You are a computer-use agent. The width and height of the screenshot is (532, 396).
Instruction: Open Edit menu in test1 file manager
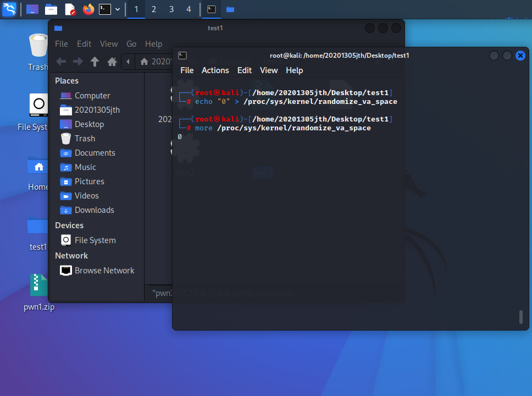point(84,44)
